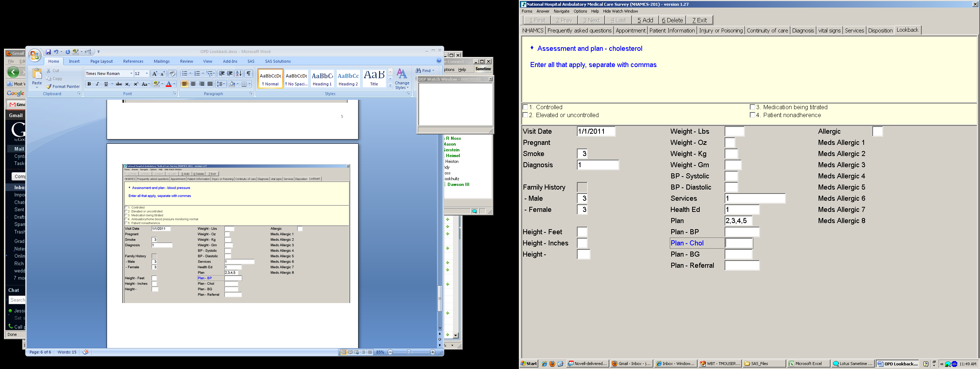Apply strikethrough formatting
Image resolution: width=980 pixels, height=369 pixels.
click(119, 84)
